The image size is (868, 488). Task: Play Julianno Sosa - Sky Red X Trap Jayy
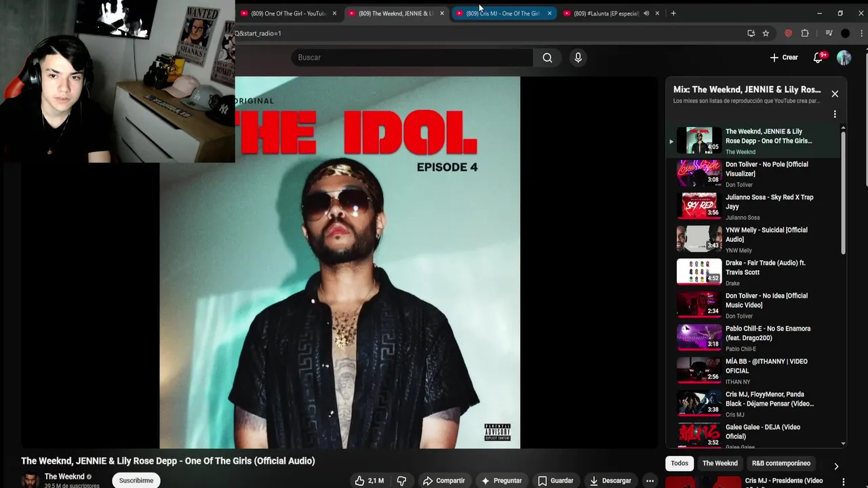click(x=753, y=207)
